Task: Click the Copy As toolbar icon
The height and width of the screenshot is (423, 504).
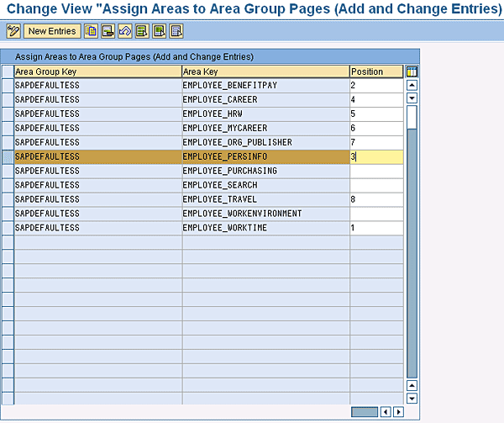Action: 92,31
